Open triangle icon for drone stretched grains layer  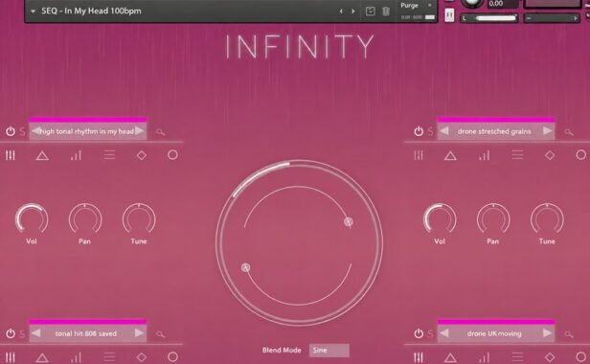point(450,155)
